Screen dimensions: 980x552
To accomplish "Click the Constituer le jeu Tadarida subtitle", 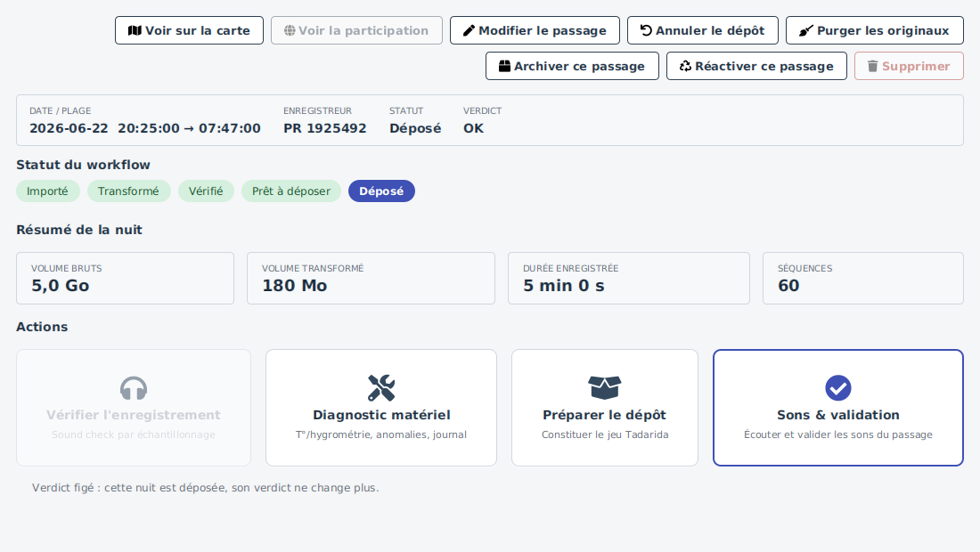I will [x=605, y=434].
